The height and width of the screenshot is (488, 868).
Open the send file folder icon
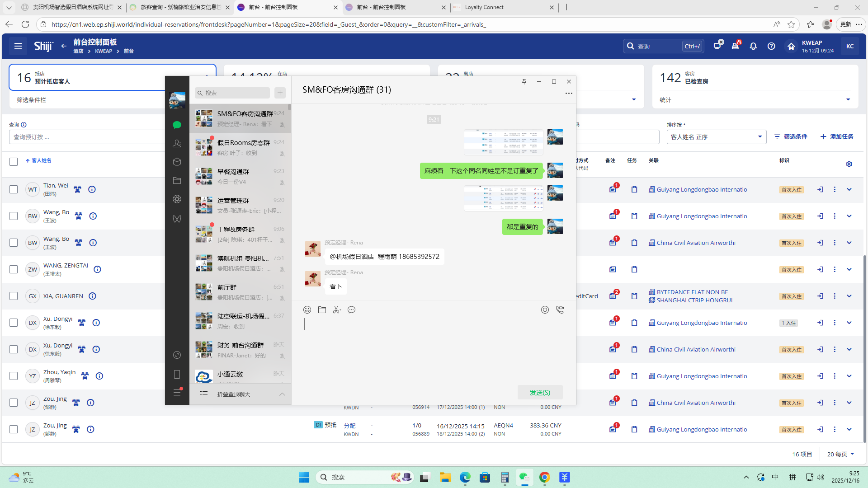point(322,310)
